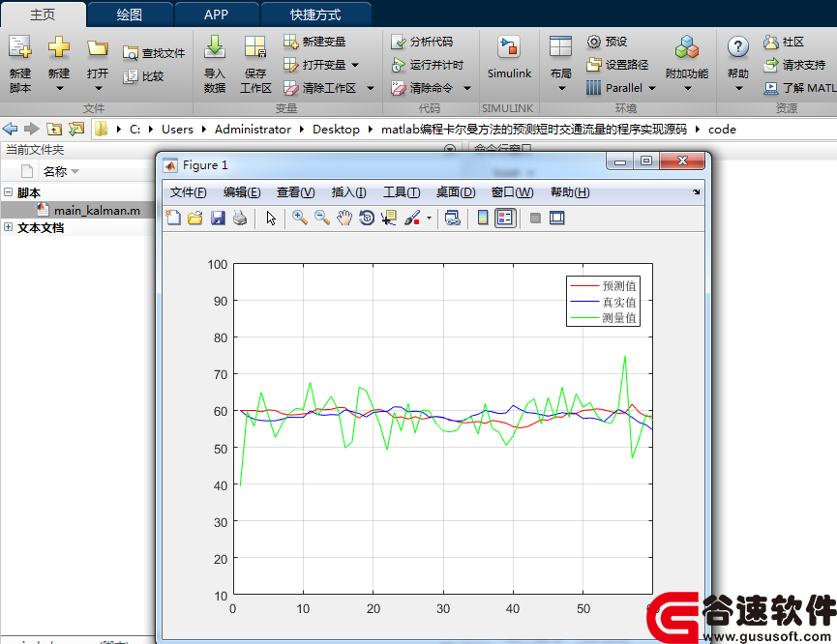Screen dimensions: 837x644
Task: Toggle the Edit Plot arrow tool
Action: point(271,218)
